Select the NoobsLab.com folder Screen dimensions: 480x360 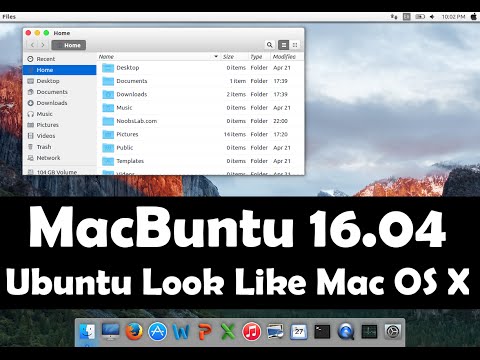coord(200,121)
